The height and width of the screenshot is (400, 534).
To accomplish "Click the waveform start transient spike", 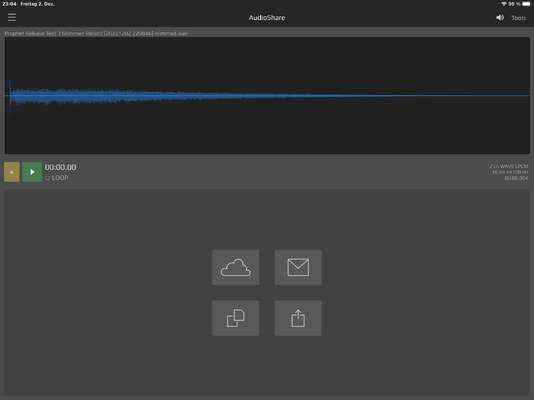I will pos(10,96).
